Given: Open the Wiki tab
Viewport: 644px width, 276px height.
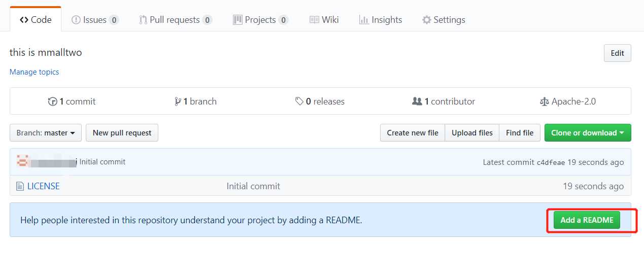Looking at the screenshot, I should 324,20.
